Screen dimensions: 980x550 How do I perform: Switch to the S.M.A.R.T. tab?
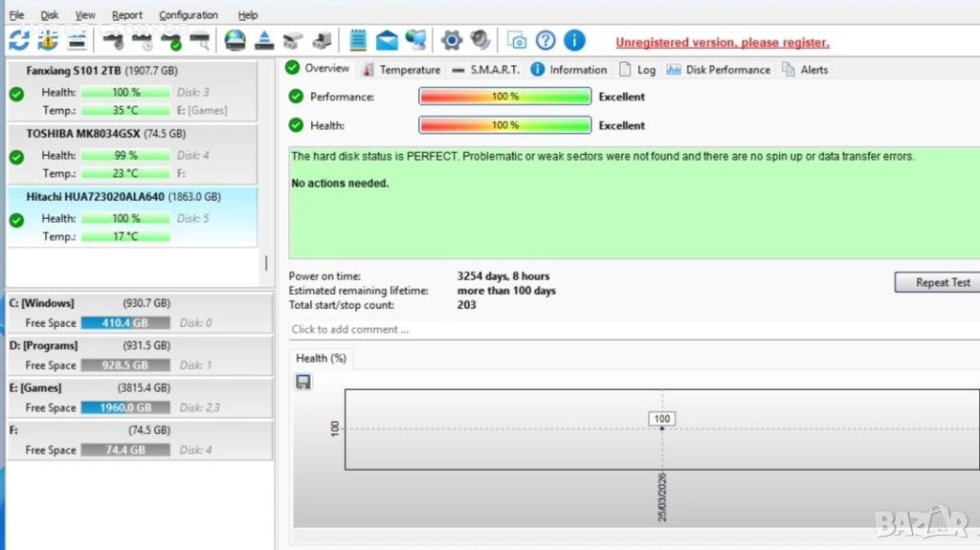click(485, 70)
